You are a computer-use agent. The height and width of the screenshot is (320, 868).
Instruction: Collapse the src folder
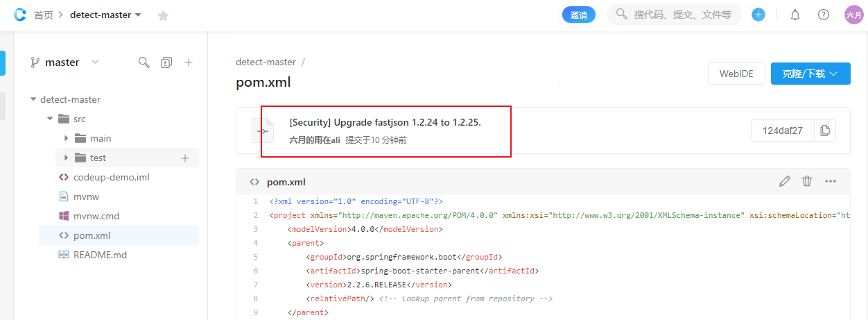coord(50,119)
